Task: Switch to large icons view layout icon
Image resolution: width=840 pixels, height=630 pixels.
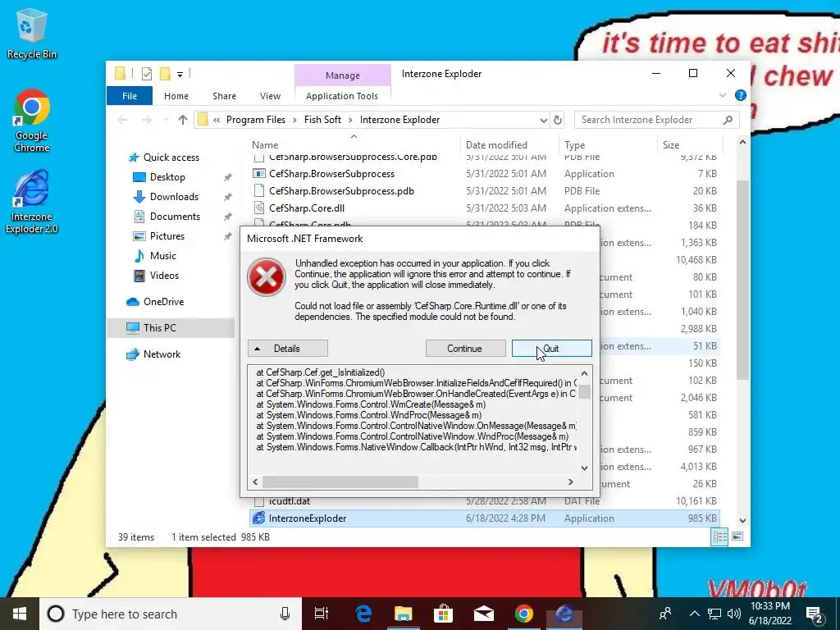Action: point(737,536)
